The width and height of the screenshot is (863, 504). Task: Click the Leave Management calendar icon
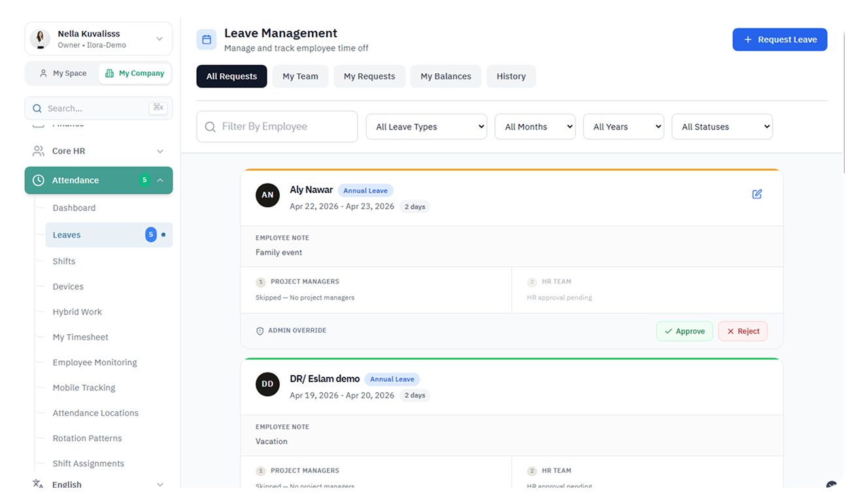click(207, 39)
